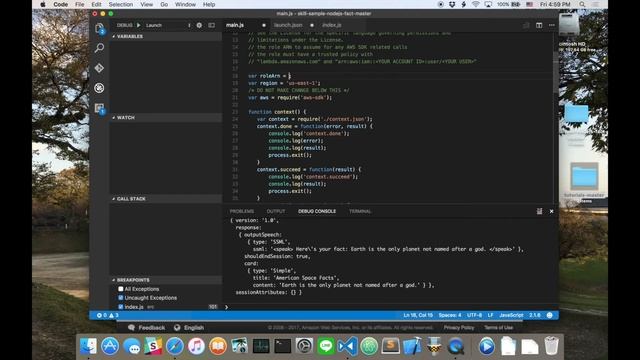
Task: Open launch.json with the debug gear icon
Action: [x=199, y=25]
